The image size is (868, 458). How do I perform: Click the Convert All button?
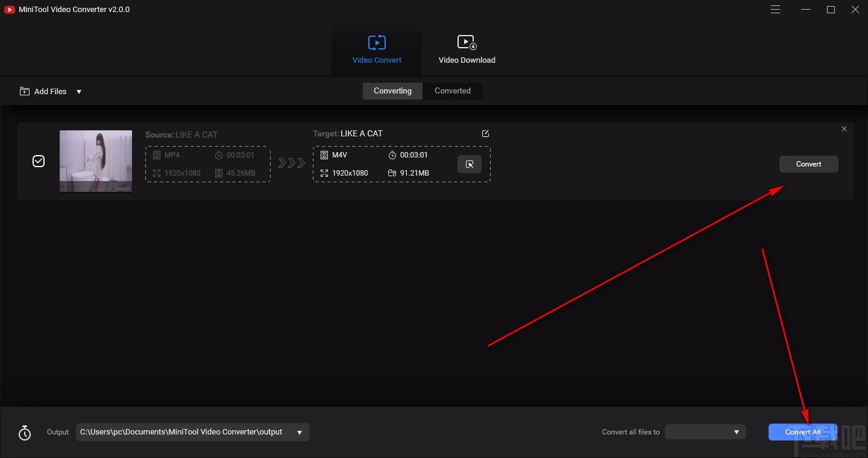(803, 432)
